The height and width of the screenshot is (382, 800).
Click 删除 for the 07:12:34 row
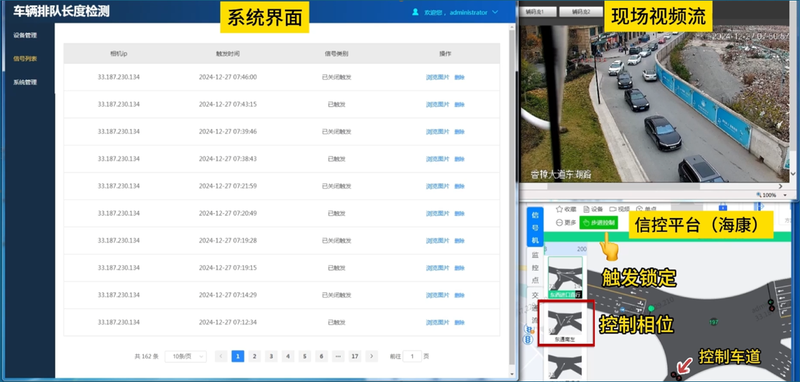(459, 322)
